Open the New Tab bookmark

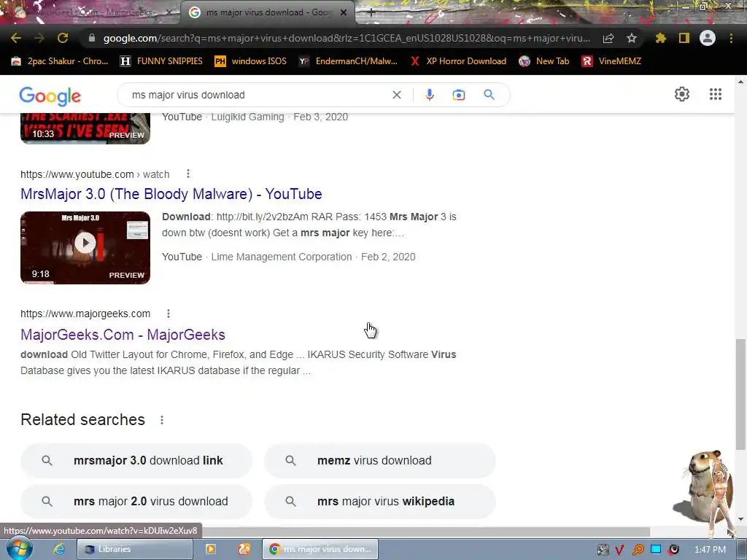[544, 61]
